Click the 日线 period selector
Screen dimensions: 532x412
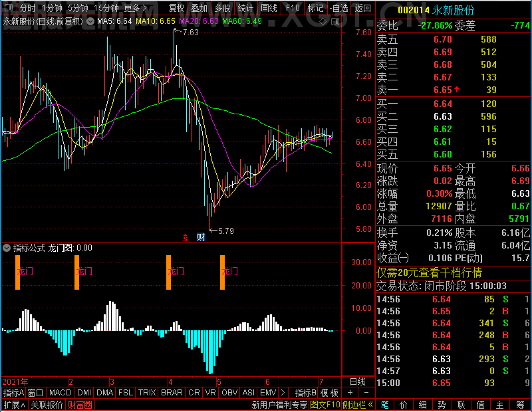point(358,382)
